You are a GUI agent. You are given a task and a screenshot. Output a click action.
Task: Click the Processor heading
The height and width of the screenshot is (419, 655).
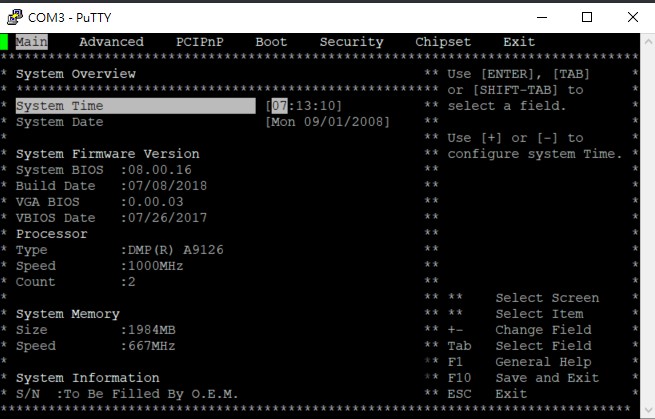[52, 234]
